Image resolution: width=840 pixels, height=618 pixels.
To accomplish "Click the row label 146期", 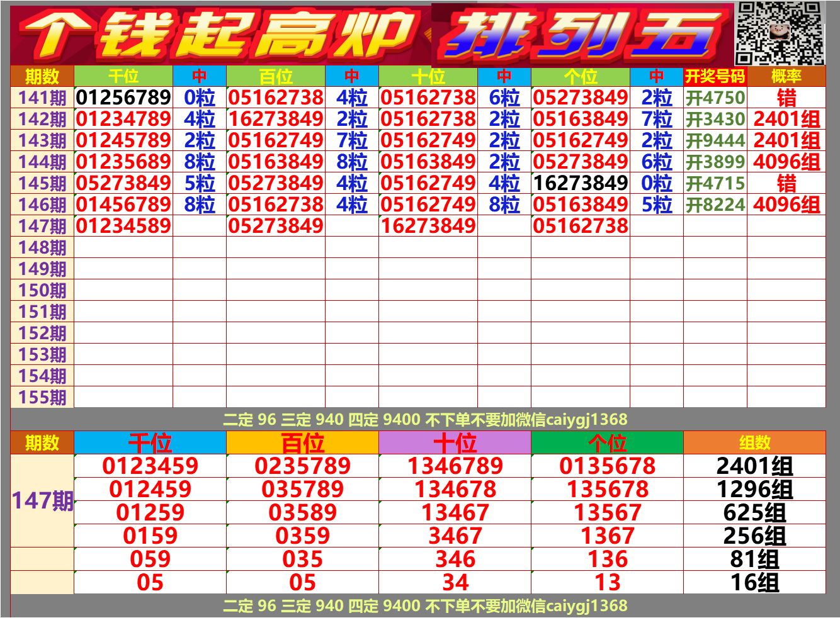I will (42, 205).
